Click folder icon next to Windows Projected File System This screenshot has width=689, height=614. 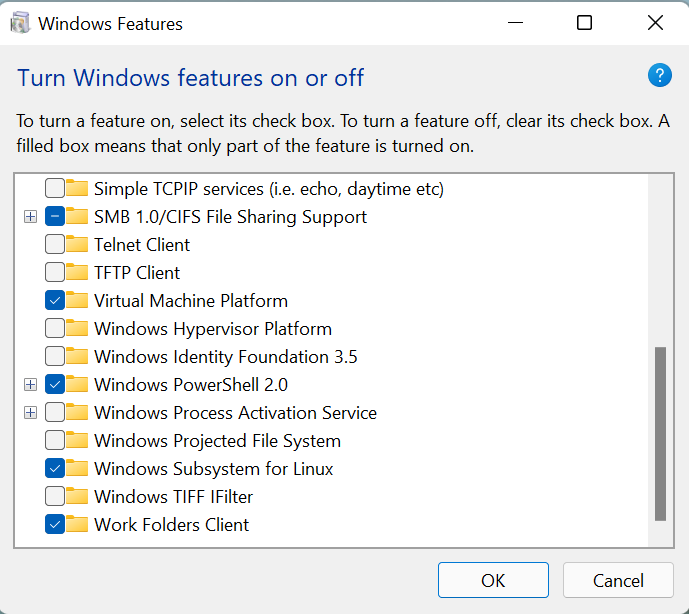77,441
